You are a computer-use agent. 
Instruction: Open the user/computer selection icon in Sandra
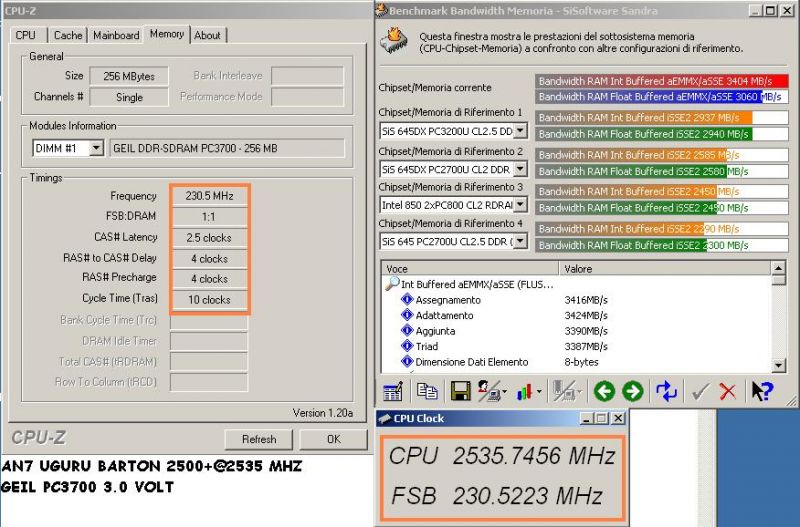point(489,391)
